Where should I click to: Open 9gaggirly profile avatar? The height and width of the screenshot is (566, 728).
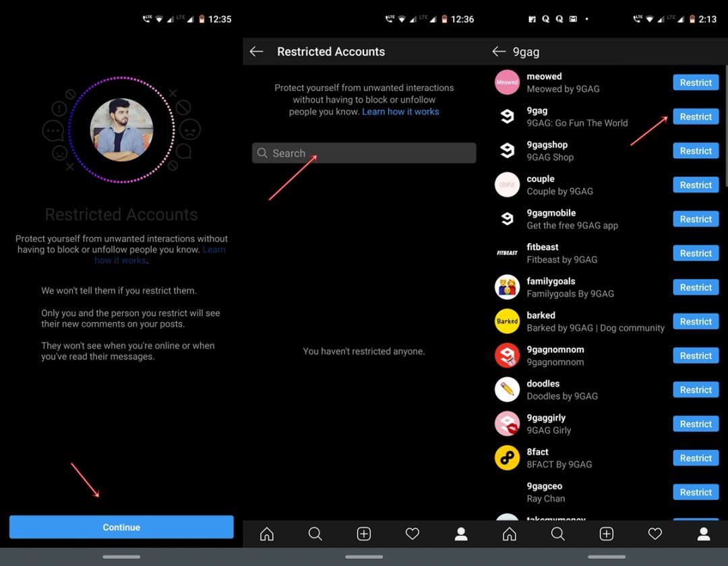click(507, 424)
